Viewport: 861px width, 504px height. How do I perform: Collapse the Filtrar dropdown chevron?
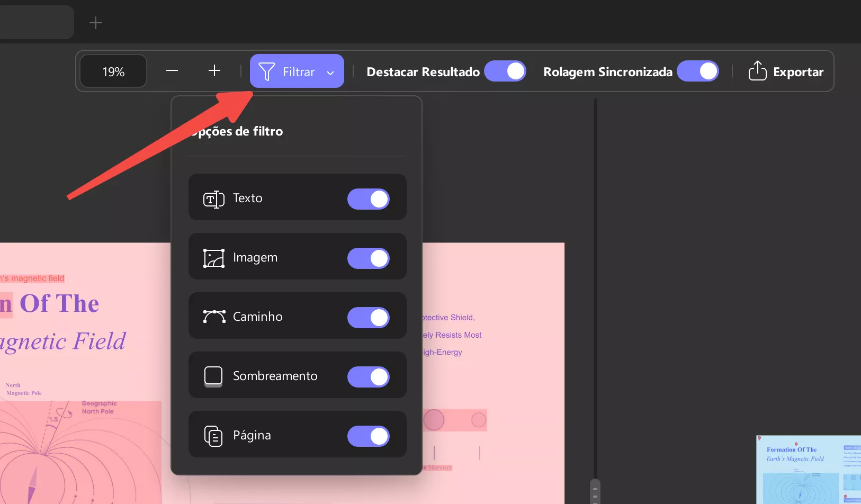330,73
